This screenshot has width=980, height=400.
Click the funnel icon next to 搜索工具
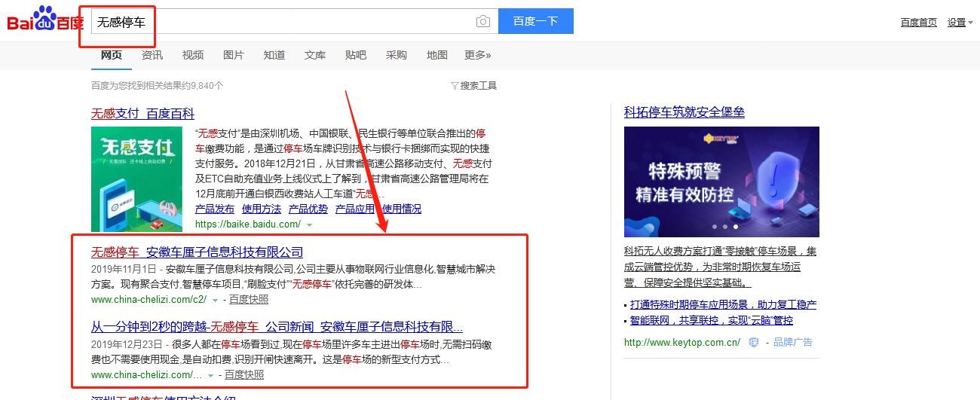(455, 86)
